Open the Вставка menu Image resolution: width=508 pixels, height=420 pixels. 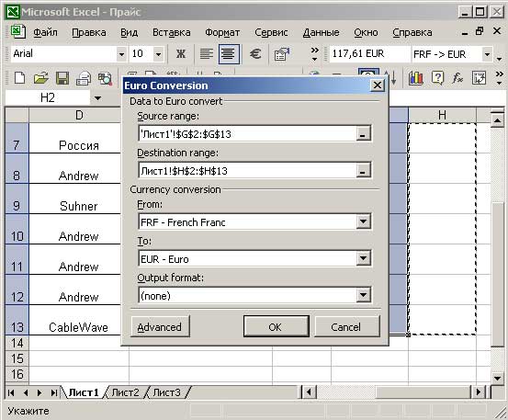172,32
